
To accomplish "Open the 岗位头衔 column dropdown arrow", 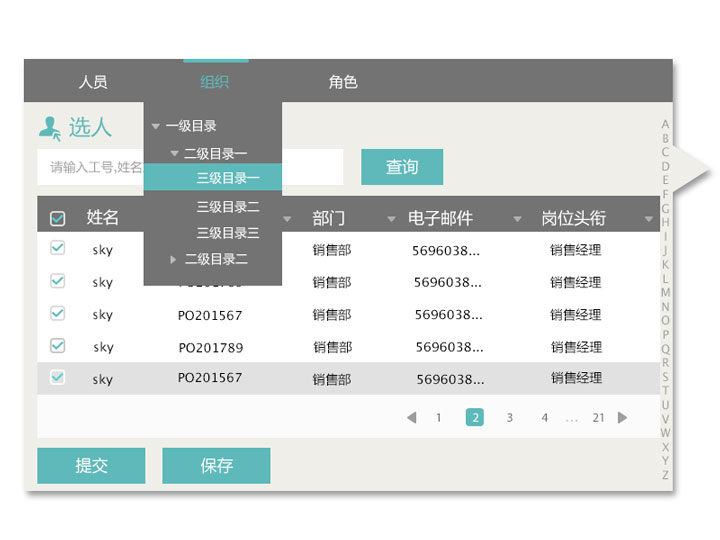I will [x=648, y=219].
